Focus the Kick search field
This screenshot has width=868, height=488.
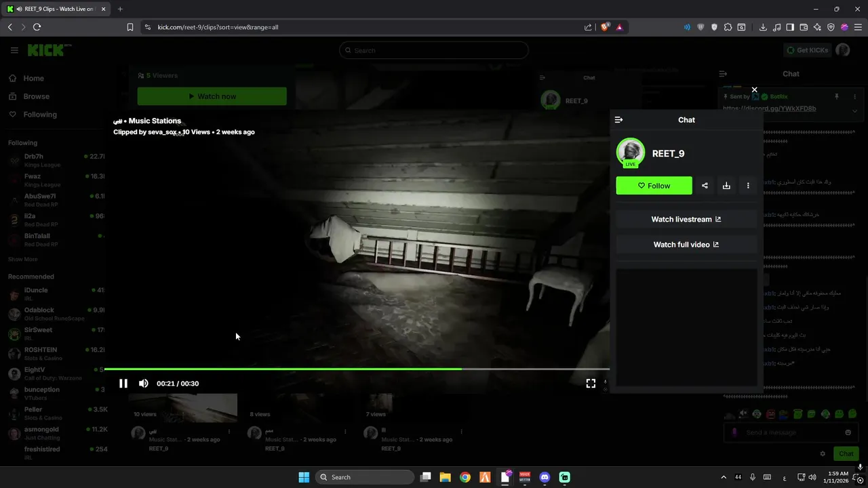[x=434, y=50]
